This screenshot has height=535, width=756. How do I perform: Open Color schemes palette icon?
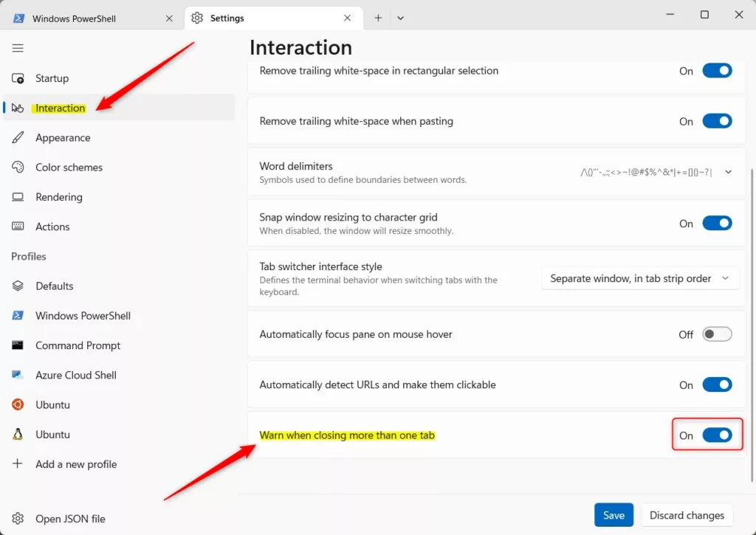18,168
